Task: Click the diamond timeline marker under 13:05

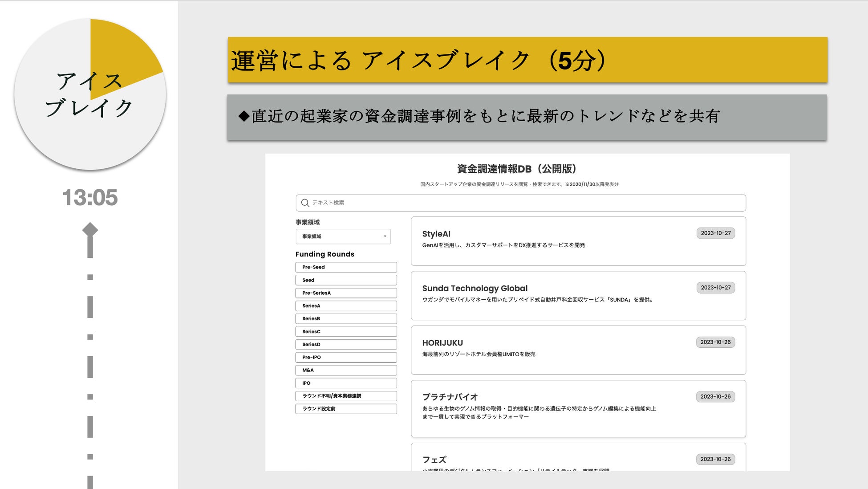Action: click(90, 230)
